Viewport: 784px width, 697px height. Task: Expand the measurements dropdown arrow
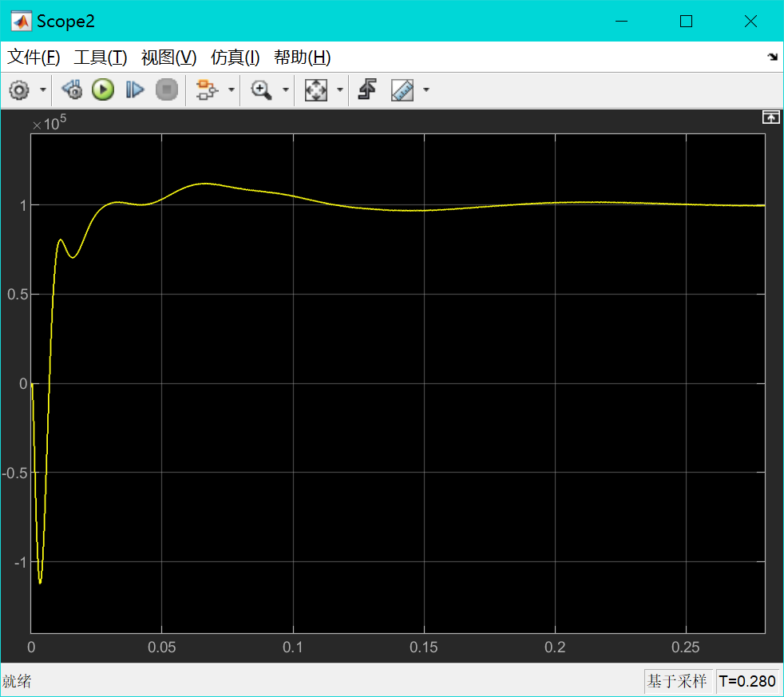point(426,90)
